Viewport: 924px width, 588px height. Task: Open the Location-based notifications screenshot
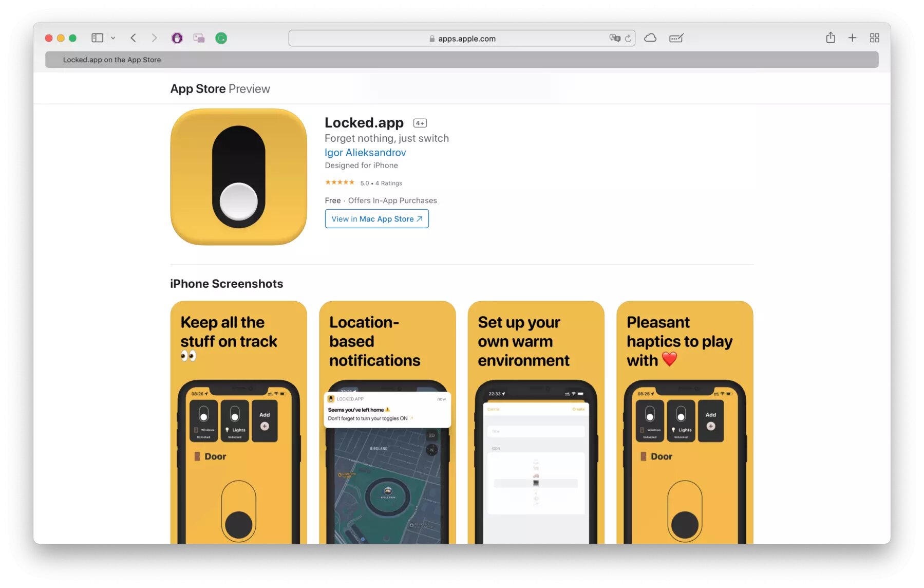(x=387, y=422)
